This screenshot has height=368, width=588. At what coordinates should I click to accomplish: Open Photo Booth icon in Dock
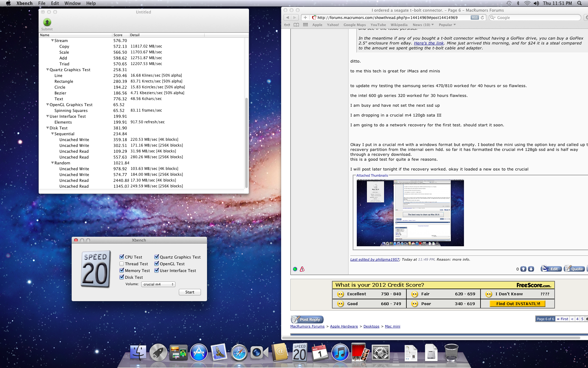coord(360,352)
